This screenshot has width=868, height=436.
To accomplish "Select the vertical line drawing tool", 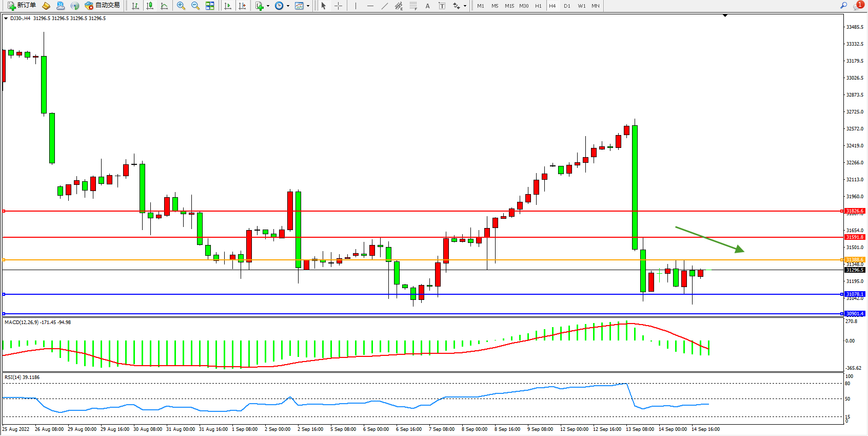I will [x=356, y=6].
